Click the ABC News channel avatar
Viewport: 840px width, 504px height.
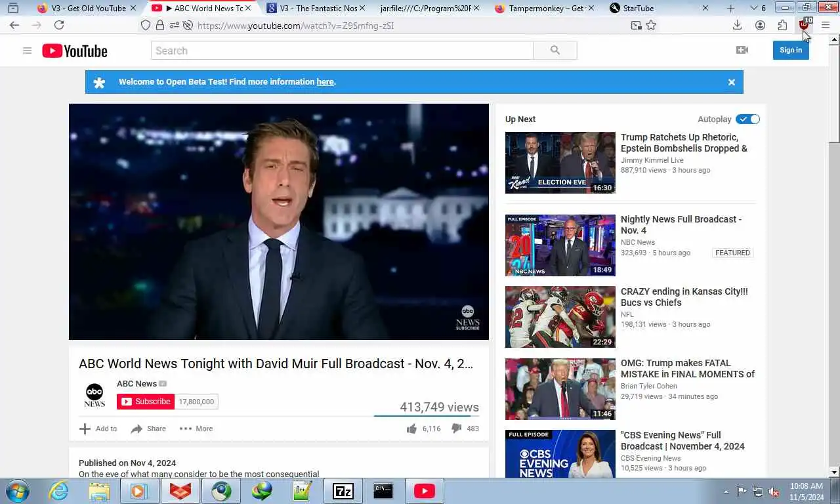pyautogui.click(x=94, y=395)
